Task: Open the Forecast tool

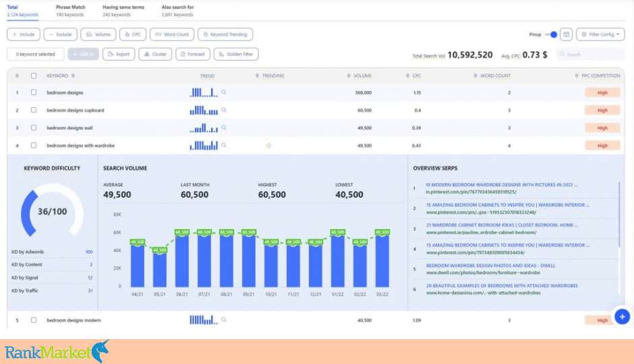Action: point(193,54)
